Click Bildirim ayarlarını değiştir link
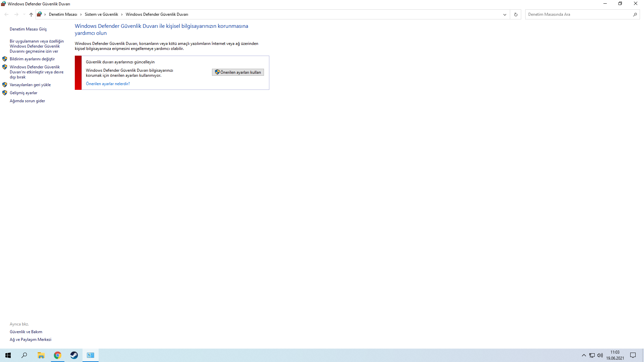 [32, 59]
